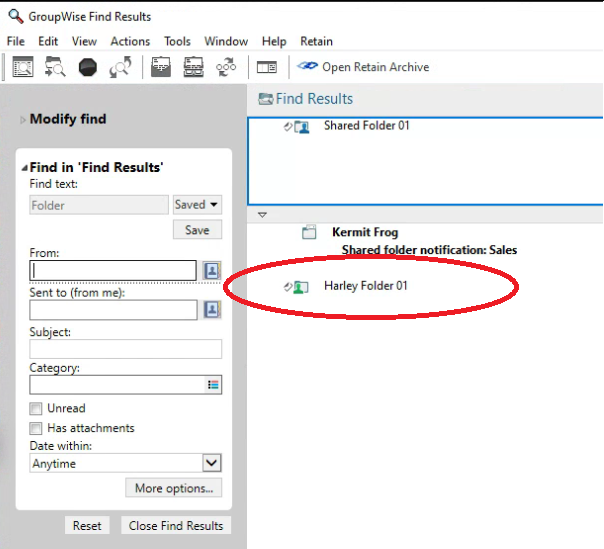Collapse the Find in 'Find Results' section
Viewport: 604px width, 549px height.
(x=25, y=168)
